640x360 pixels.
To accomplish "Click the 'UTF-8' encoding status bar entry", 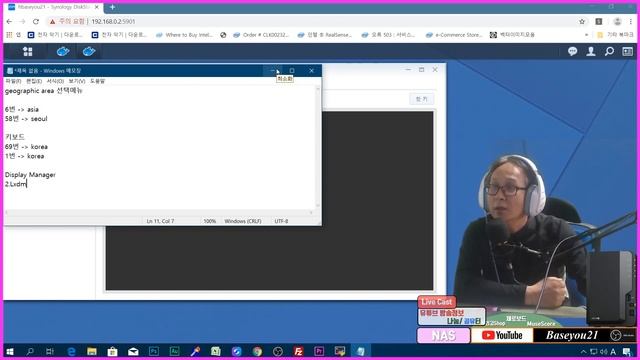I will (x=281, y=221).
